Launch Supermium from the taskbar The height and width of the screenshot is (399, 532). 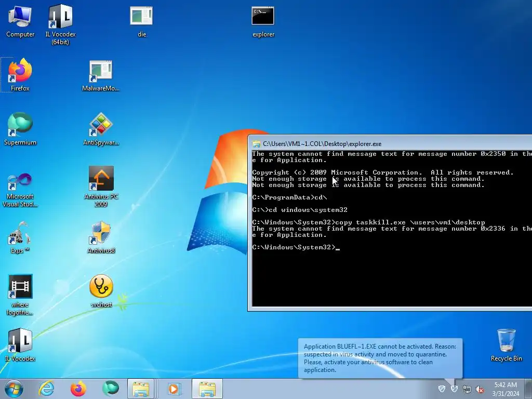pos(111,389)
